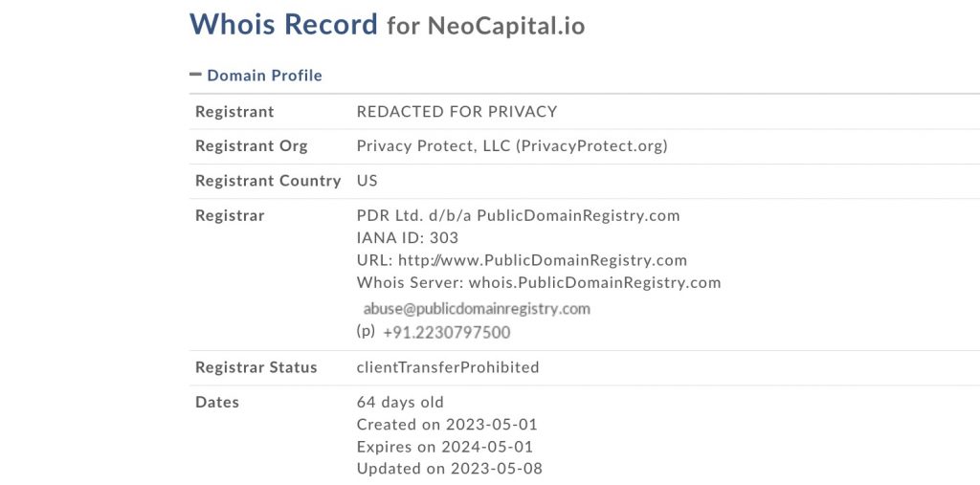Click the REDACTED FOR PRIVACY registrant value

[457, 112]
